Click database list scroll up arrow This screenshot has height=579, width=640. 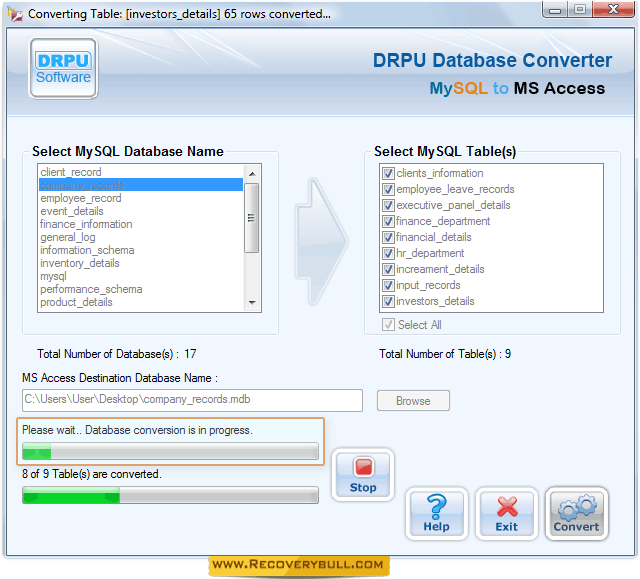click(252, 173)
